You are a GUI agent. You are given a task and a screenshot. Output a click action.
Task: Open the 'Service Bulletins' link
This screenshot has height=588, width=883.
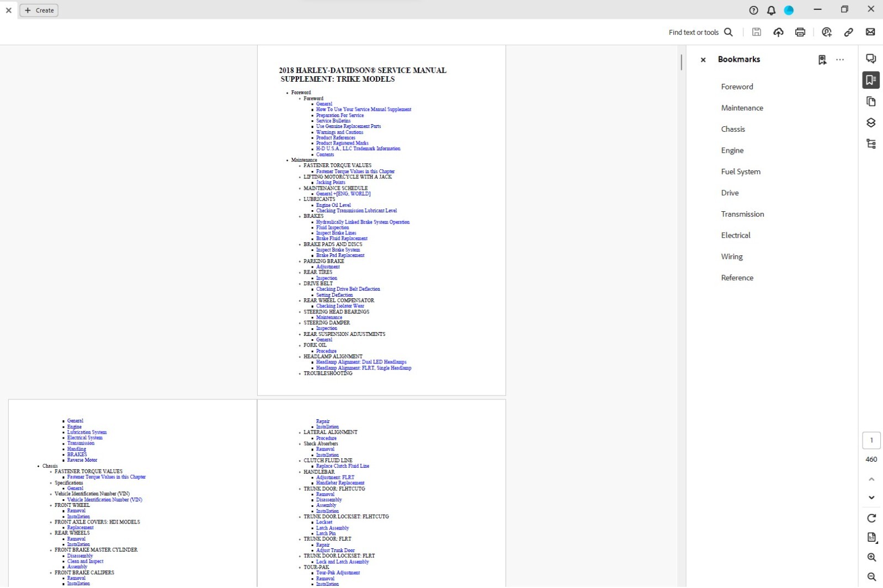coord(333,121)
